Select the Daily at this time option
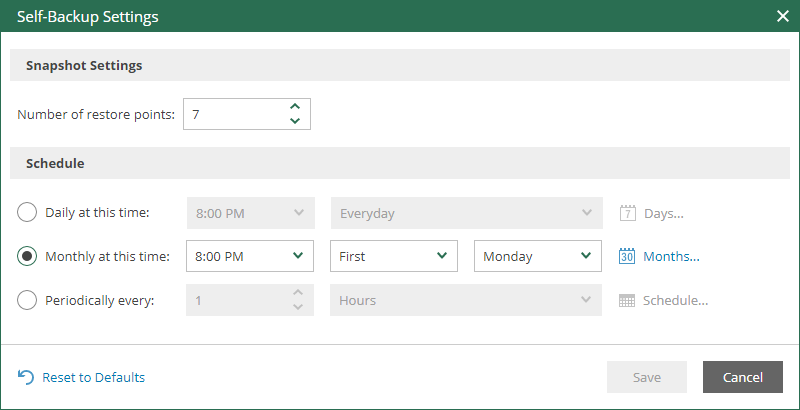Viewport: 800px width, 410px height. [x=28, y=213]
